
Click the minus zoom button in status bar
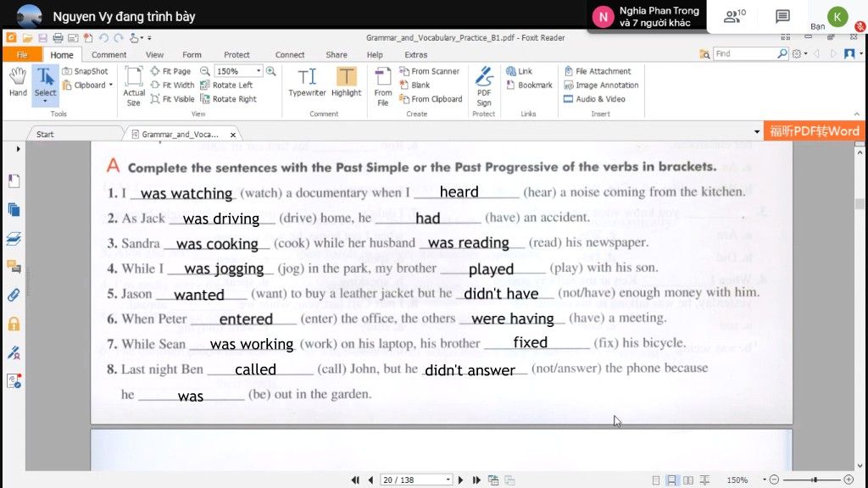[775, 480]
